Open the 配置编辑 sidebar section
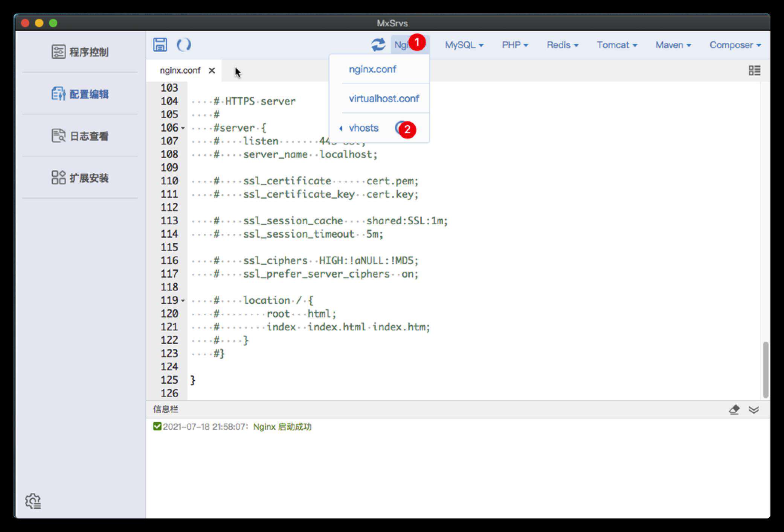The width and height of the screenshot is (784, 532). click(80, 94)
